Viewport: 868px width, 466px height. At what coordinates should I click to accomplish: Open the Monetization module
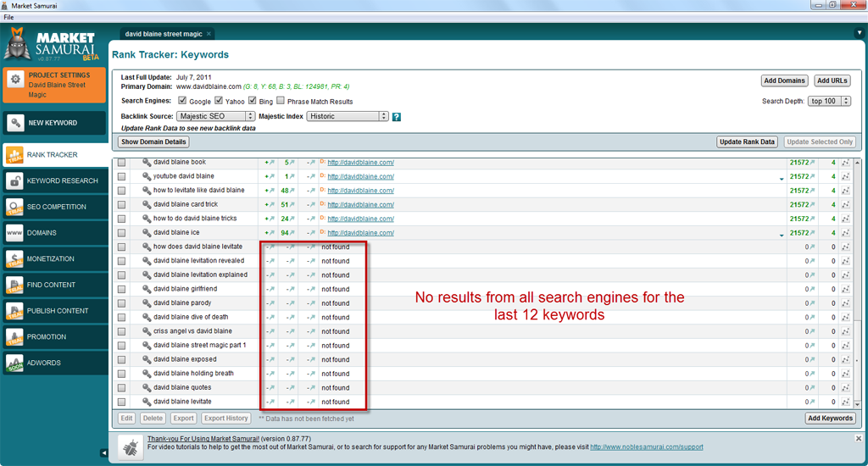54,259
